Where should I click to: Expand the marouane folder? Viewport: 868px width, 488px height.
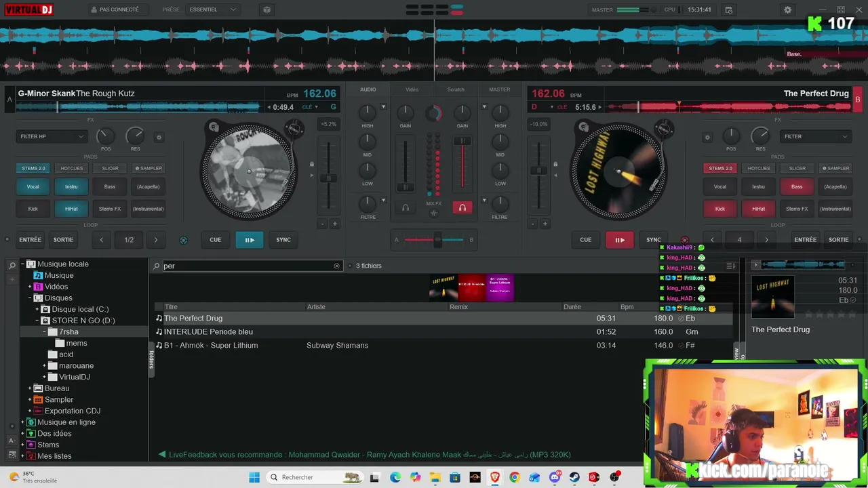pos(45,366)
